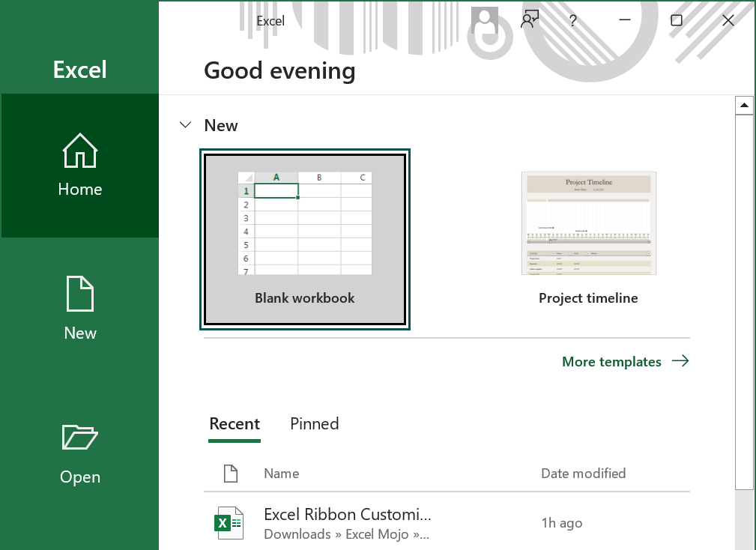The width and height of the screenshot is (756, 550).
Task: Open the Home section in sidebar
Action: [80, 166]
